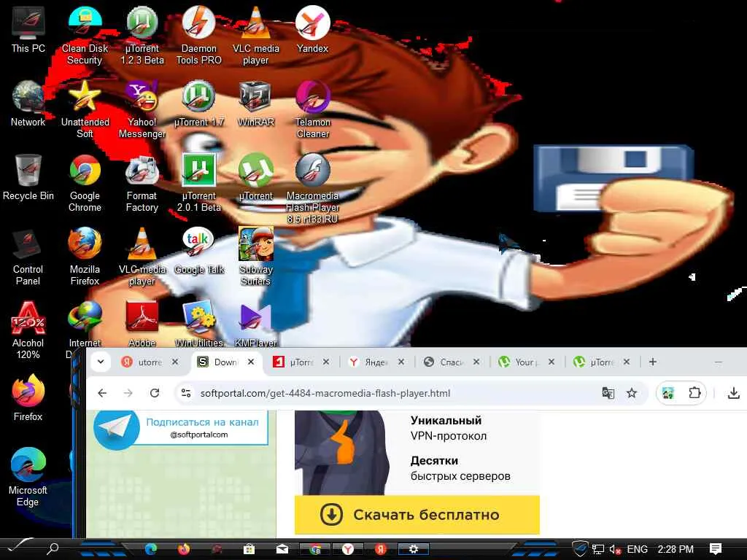Open Telamon Cleaner shortcut
This screenshot has height=560, width=747.
coord(312,109)
